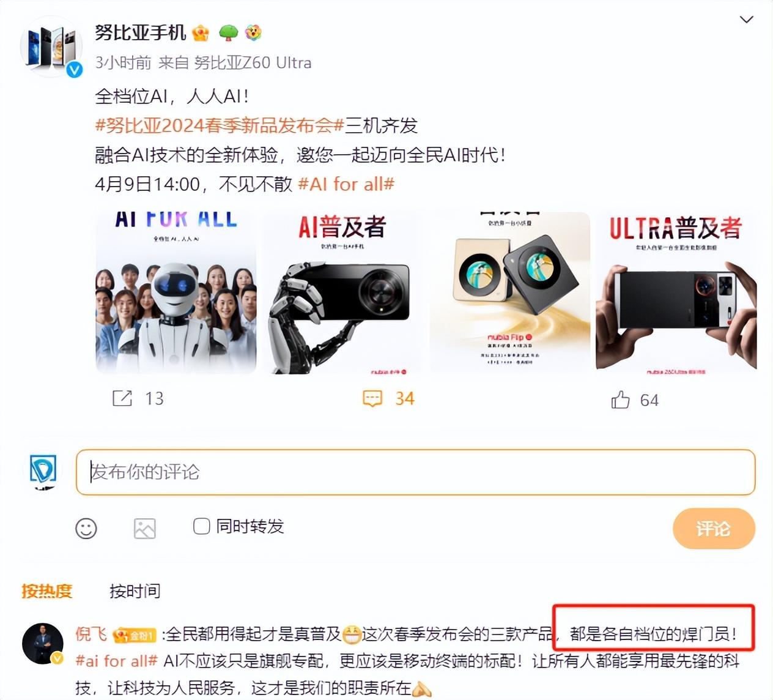Open the #AI for all# hashtag in post
The image size is (773, 700).
pyautogui.click(x=346, y=184)
